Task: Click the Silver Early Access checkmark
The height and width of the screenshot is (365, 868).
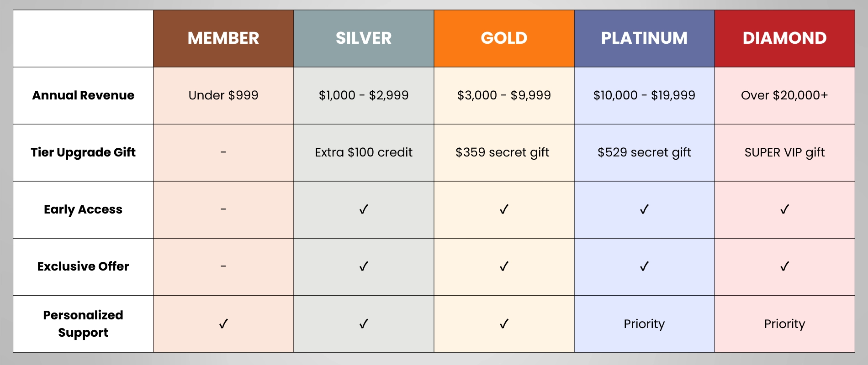Action: tap(364, 209)
